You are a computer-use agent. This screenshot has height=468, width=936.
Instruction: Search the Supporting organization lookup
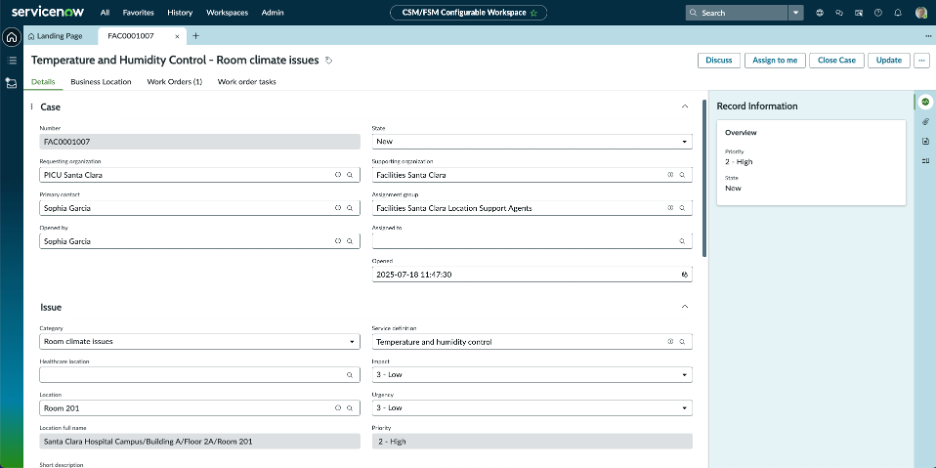(x=682, y=175)
